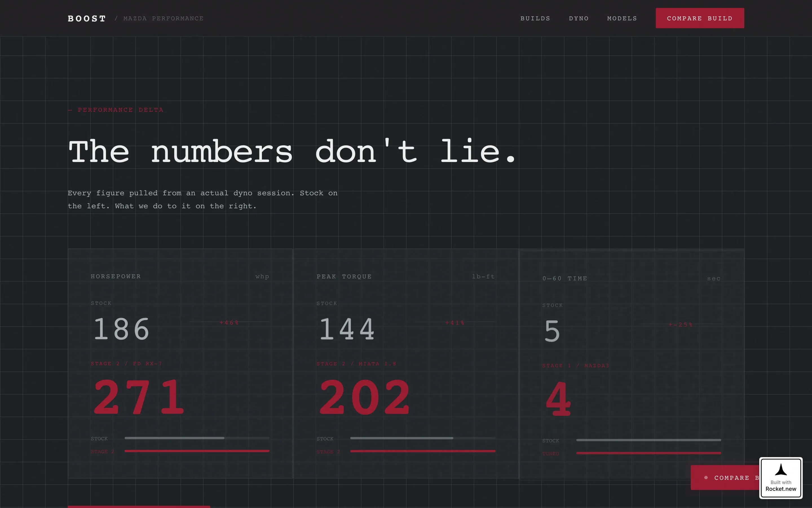The width and height of the screenshot is (812, 508).
Task: Click the +-25% delta label
Action: click(x=681, y=325)
